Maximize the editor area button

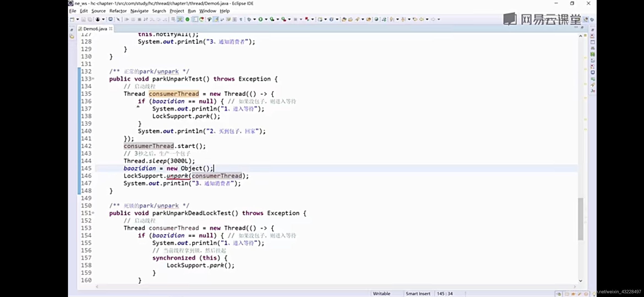(582, 27)
